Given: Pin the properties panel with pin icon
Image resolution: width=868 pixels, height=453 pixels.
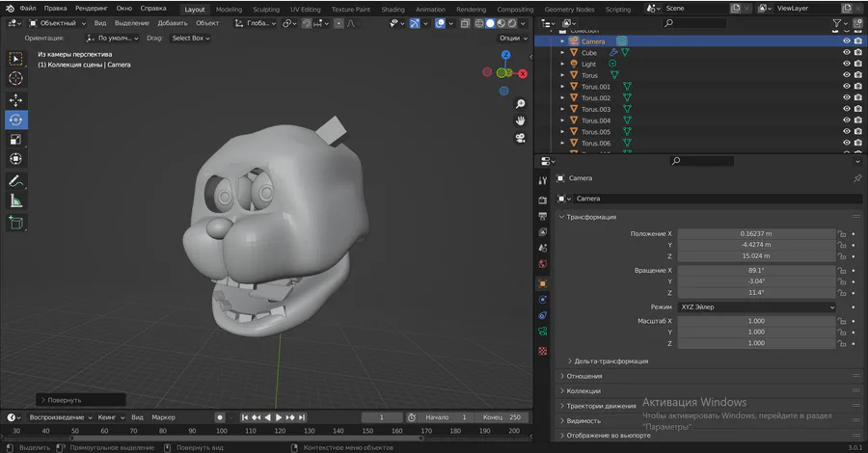Looking at the screenshot, I should pos(857,178).
